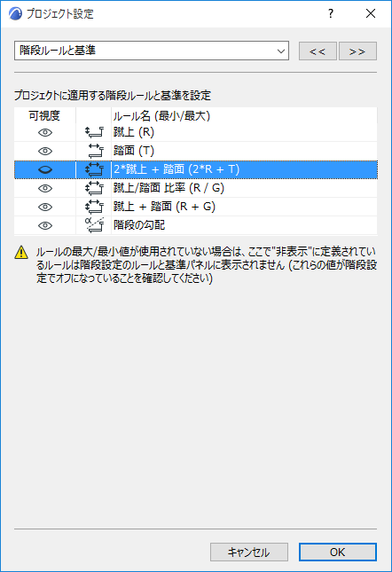Select the 階段の勾配 row
This screenshot has height=572, width=392.
click(196, 225)
